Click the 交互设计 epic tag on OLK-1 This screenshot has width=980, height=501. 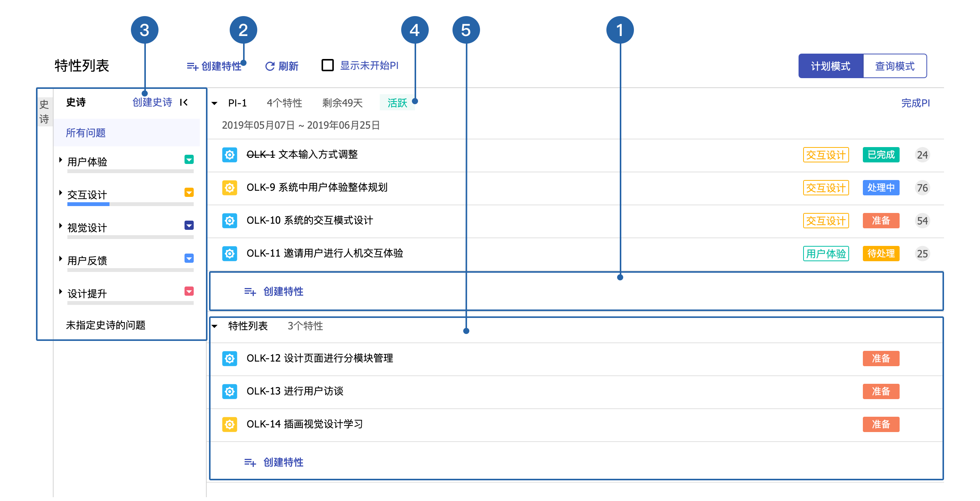click(x=826, y=155)
